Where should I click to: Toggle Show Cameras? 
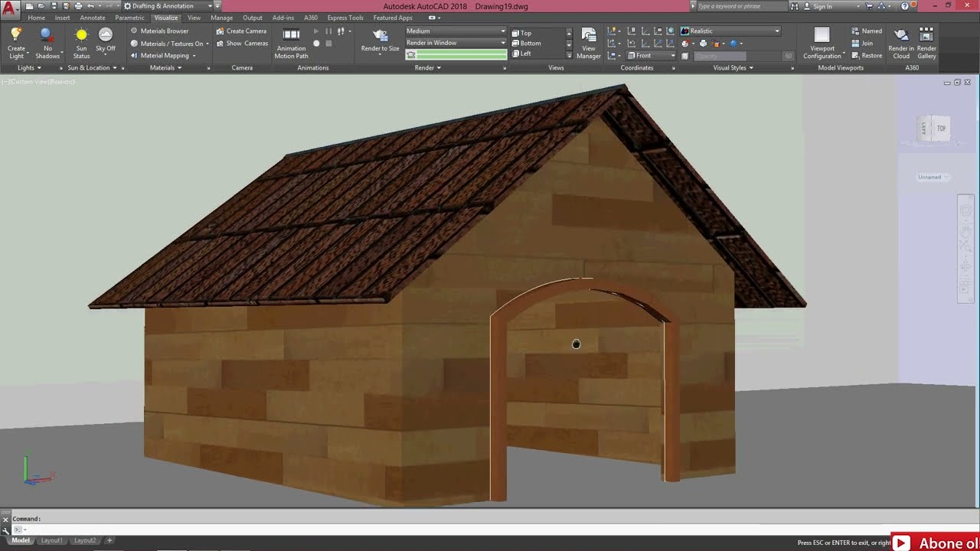[x=242, y=44]
